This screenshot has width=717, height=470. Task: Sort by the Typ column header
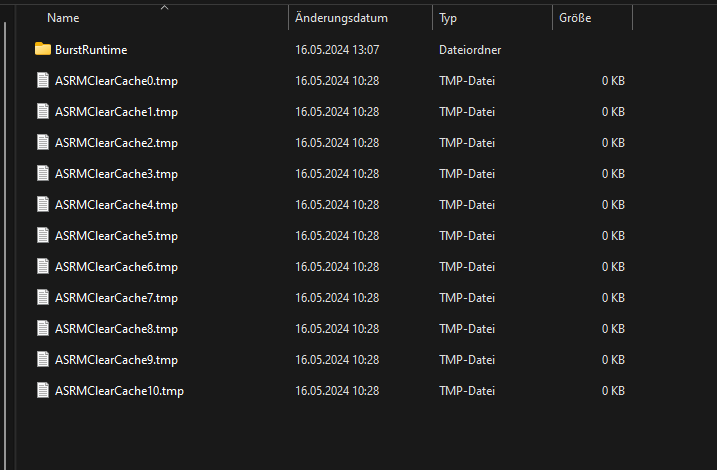click(448, 18)
